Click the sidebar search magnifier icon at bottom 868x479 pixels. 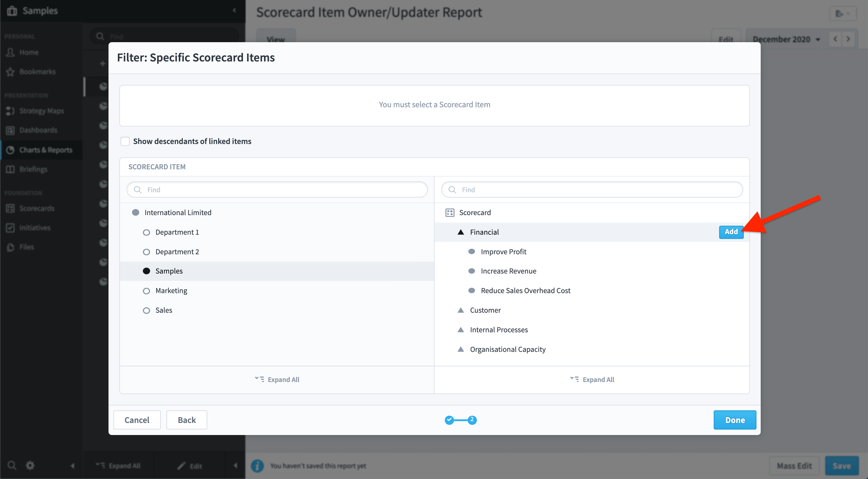click(x=12, y=465)
